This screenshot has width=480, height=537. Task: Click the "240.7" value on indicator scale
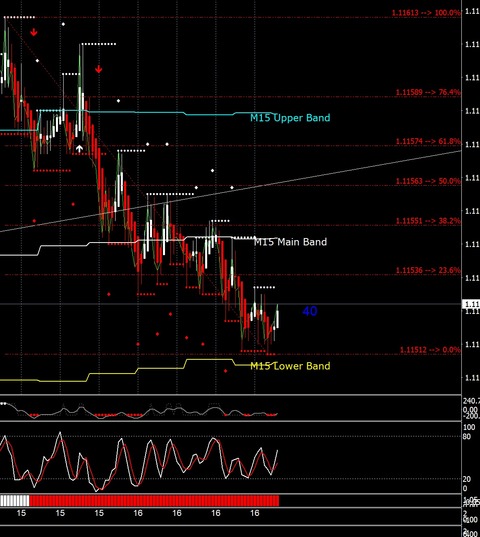click(x=471, y=401)
